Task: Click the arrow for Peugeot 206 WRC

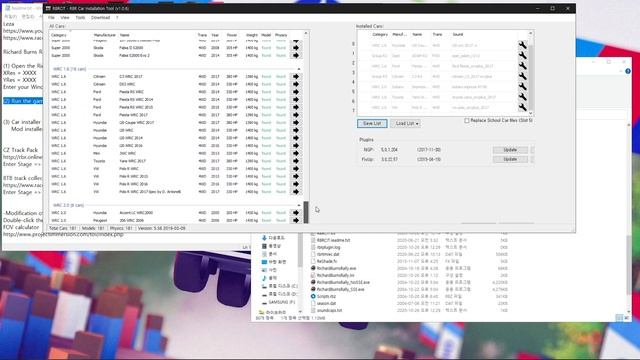Action: [296, 220]
